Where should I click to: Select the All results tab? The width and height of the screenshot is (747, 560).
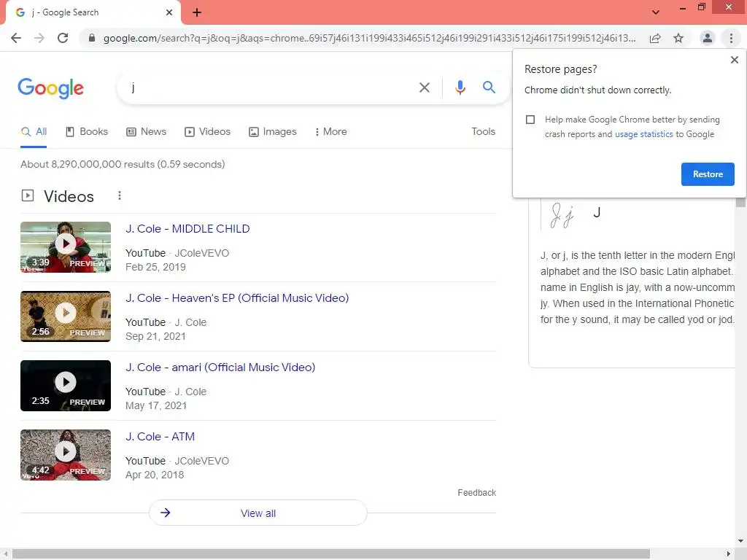point(34,131)
